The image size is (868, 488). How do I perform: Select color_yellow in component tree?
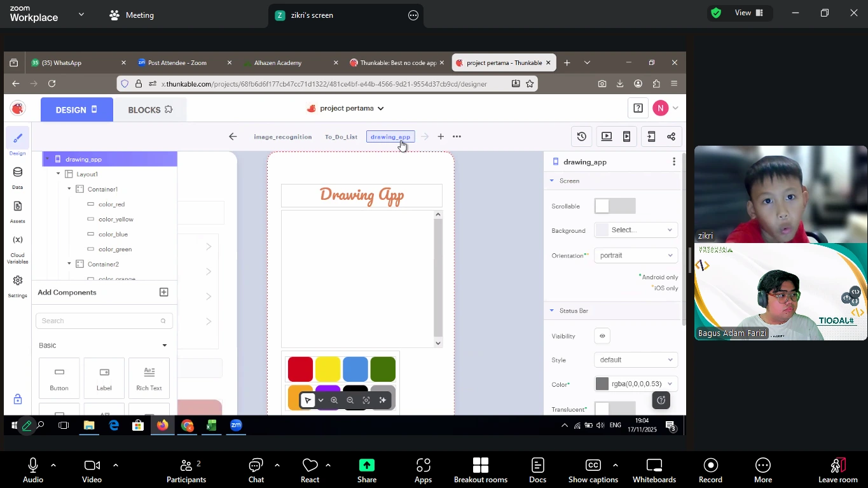point(116,220)
